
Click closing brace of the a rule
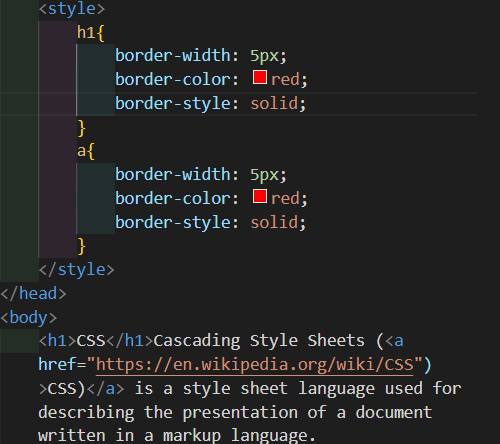[81, 246]
